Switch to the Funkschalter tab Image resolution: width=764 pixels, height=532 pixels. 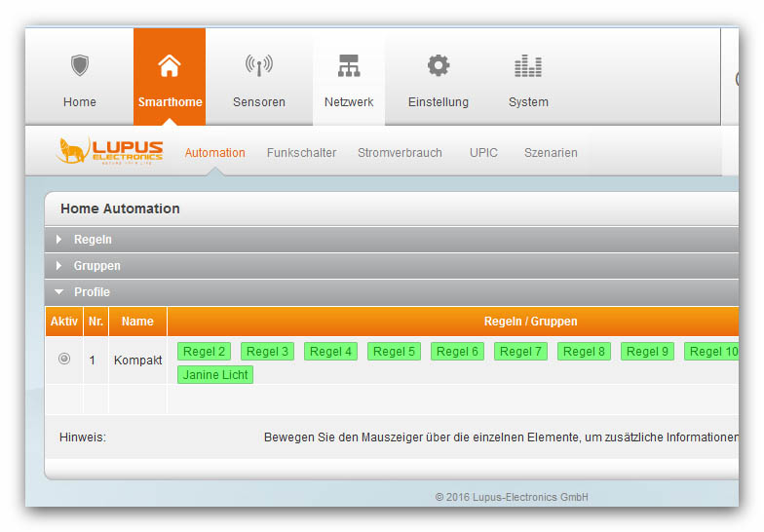[301, 153]
